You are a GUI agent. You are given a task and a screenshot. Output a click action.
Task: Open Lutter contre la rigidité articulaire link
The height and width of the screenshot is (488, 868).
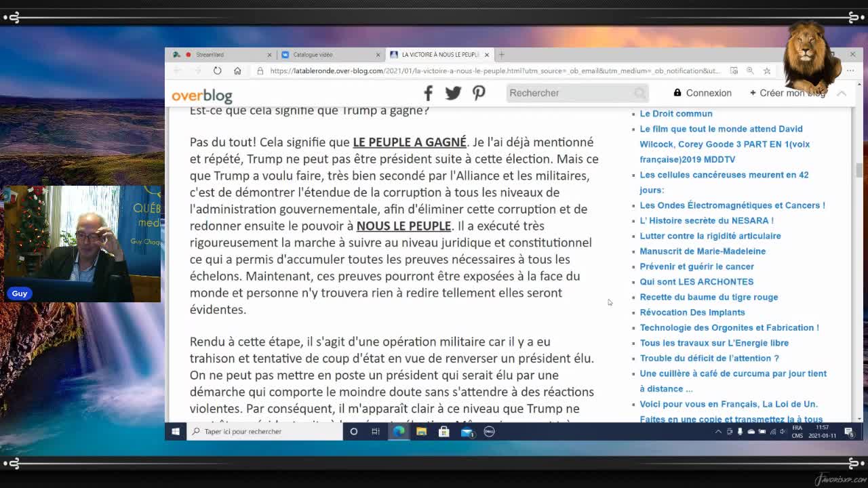[710, 236]
